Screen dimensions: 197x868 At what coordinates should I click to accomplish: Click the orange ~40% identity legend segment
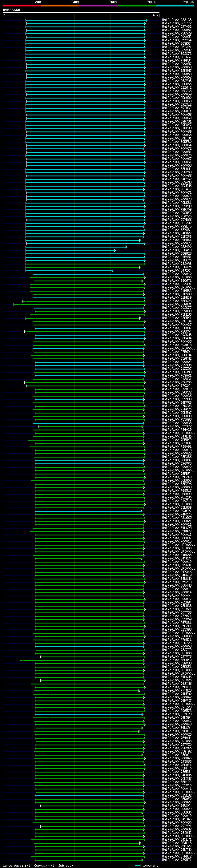[x=60, y=6]
